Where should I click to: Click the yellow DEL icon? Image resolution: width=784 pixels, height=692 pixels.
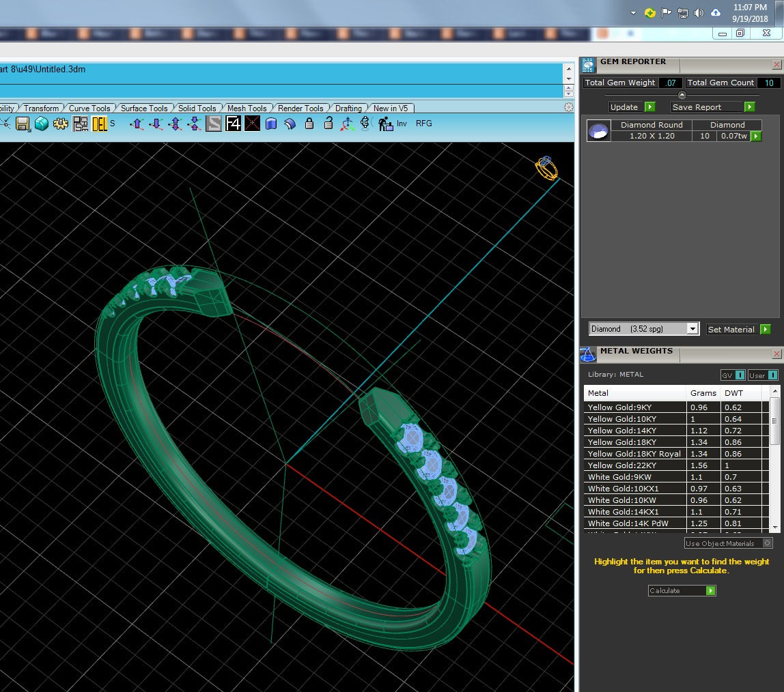100,124
